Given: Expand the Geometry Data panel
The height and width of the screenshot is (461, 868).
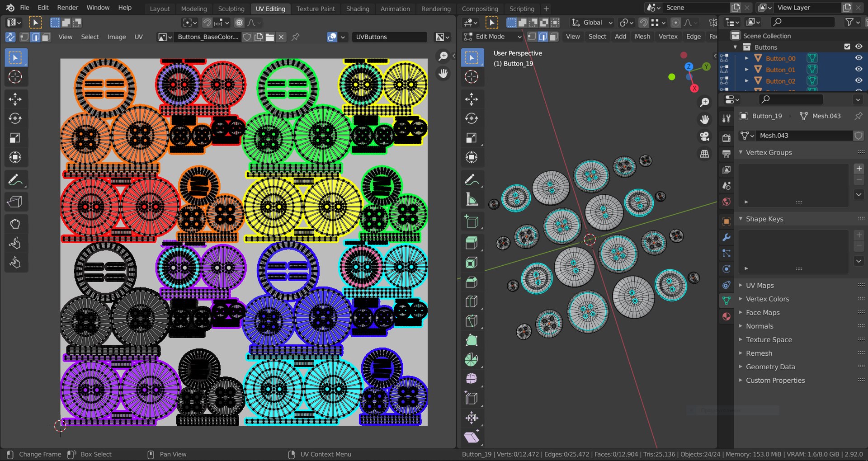Looking at the screenshot, I should [770, 367].
